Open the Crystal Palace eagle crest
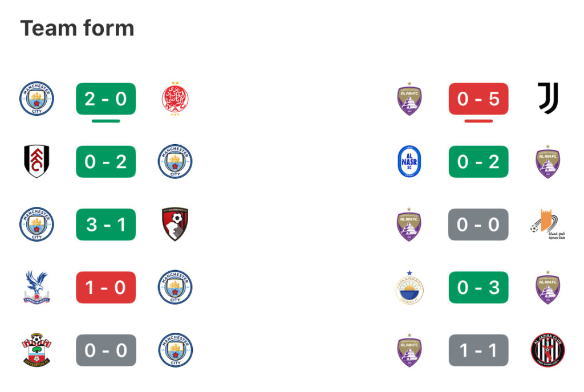This screenshot has height=392, width=584. coord(36,287)
